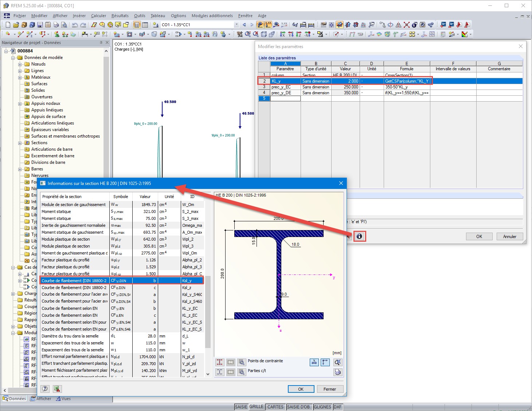
Task: Open the black info icon in main toolbar
Action: coord(414,25)
